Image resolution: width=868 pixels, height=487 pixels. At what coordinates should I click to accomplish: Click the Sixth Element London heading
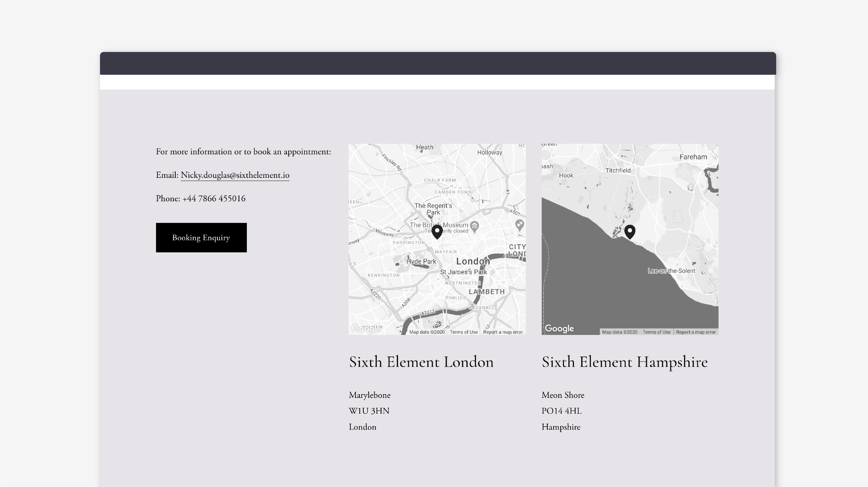pyautogui.click(x=421, y=362)
